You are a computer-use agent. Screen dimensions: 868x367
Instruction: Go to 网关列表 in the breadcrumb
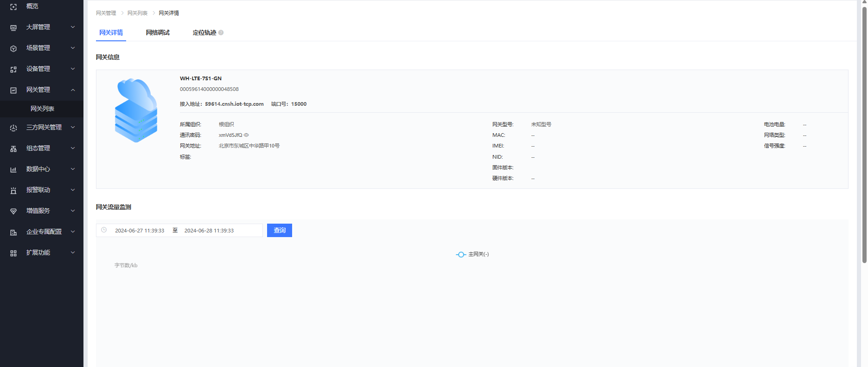pyautogui.click(x=138, y=13)
